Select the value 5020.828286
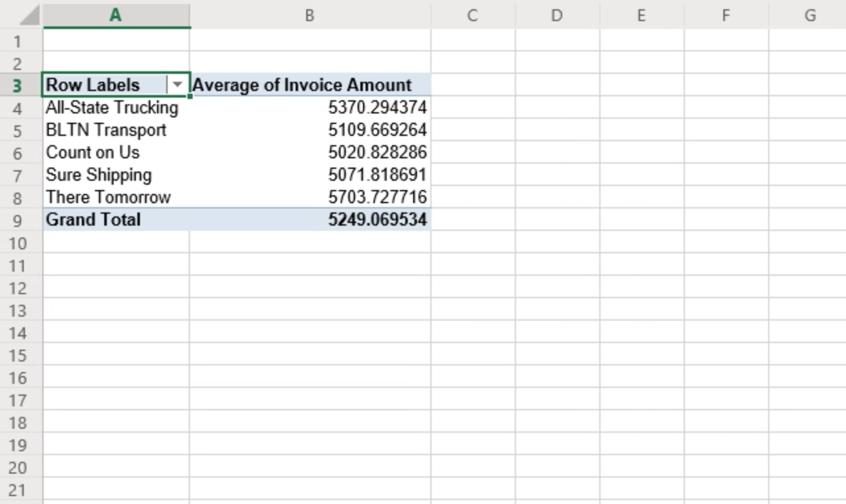The image size is (846, 504). (377, 152)
